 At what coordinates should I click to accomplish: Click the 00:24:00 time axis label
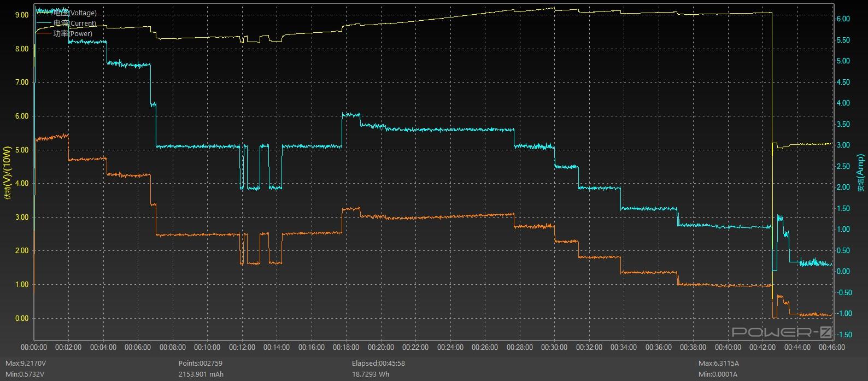point(450,348)
